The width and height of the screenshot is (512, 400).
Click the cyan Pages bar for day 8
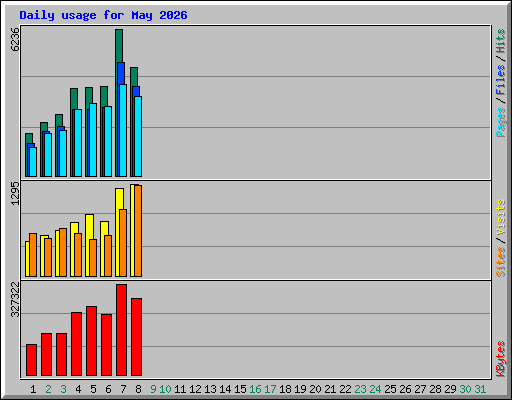point(138,136)
